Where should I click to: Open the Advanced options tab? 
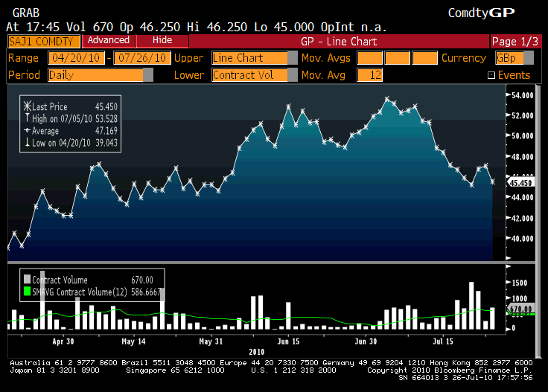109,40
